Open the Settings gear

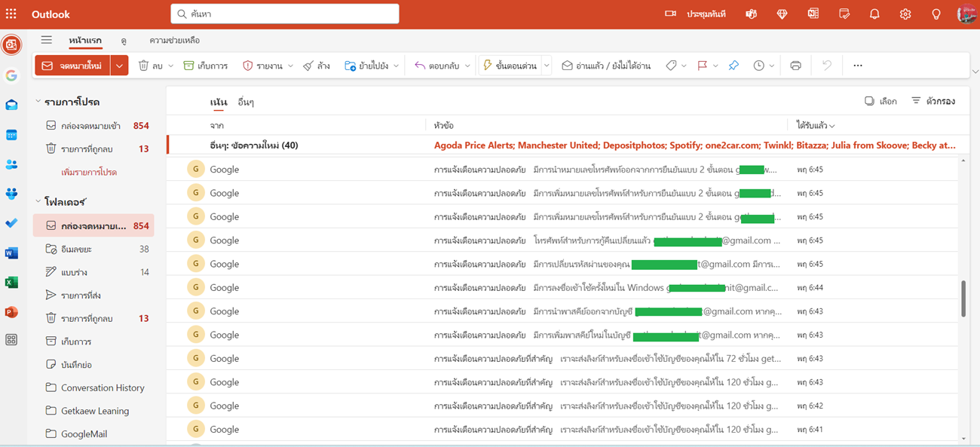coord(905,14)
